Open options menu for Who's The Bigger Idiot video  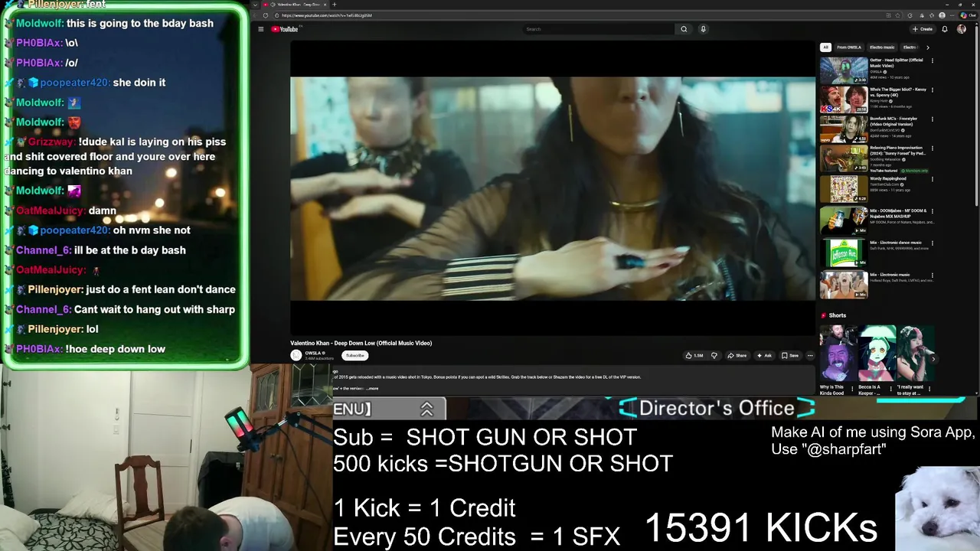point(933,90)
